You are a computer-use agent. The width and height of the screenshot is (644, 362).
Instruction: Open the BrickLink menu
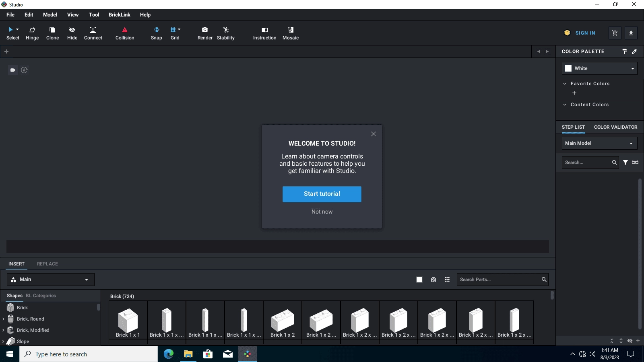click(120, 15)
